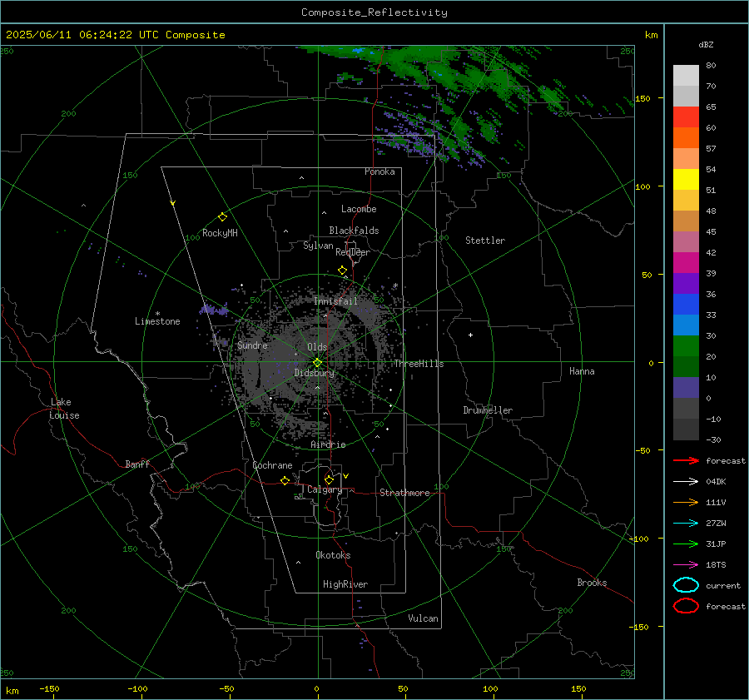Click the asterisk marker above Limestone
The width and height of the screenshot is (749, 700).
157,314
